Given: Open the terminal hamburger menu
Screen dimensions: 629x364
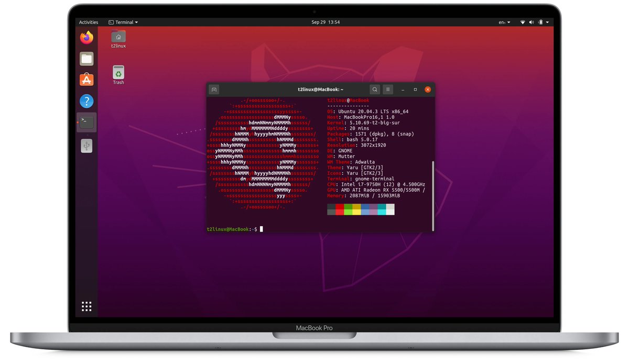Looking at the screenshot, I should pyautogui.click(x=388, y=90).
